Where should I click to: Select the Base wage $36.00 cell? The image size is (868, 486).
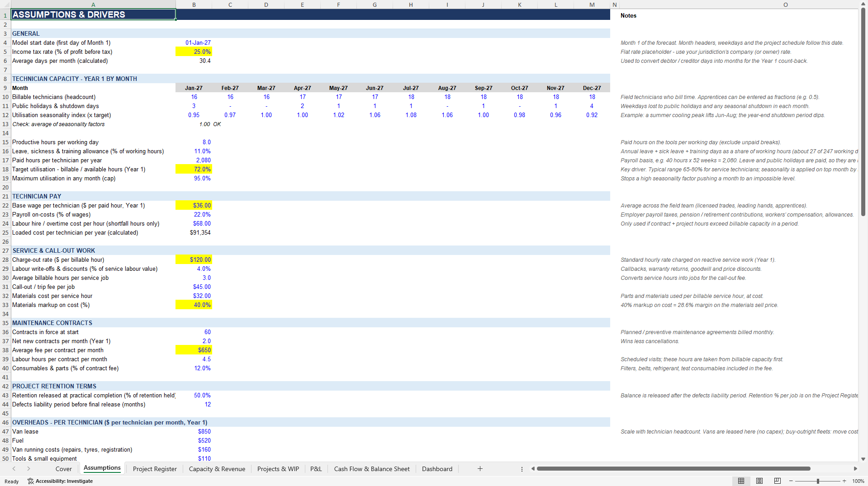click(194, 205)
